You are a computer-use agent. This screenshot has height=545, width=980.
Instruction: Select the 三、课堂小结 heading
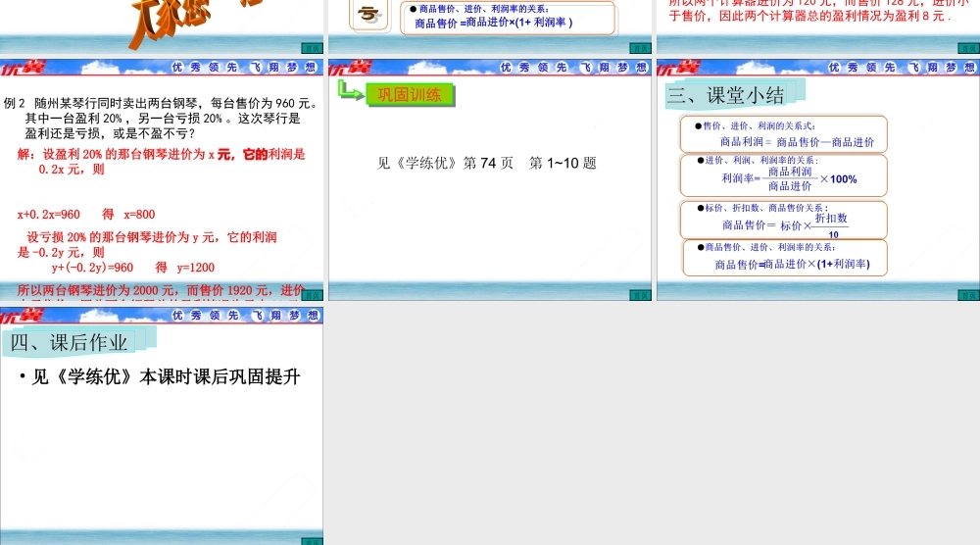click(x=726, y=95)
